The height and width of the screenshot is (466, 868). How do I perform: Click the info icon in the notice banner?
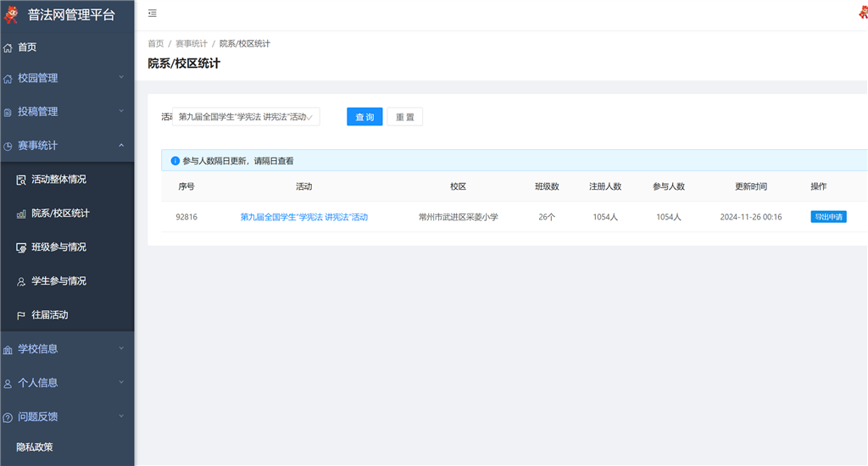(175, 160)
